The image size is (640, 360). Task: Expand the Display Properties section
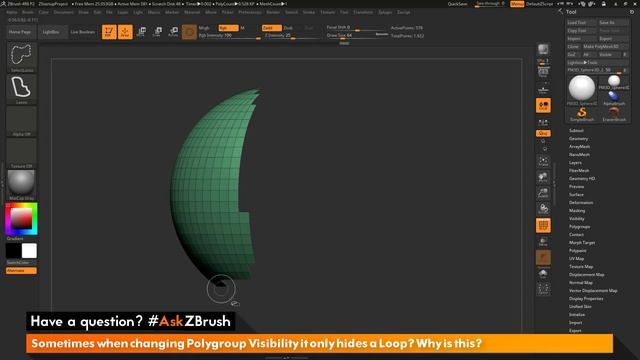tap(586, 299)
